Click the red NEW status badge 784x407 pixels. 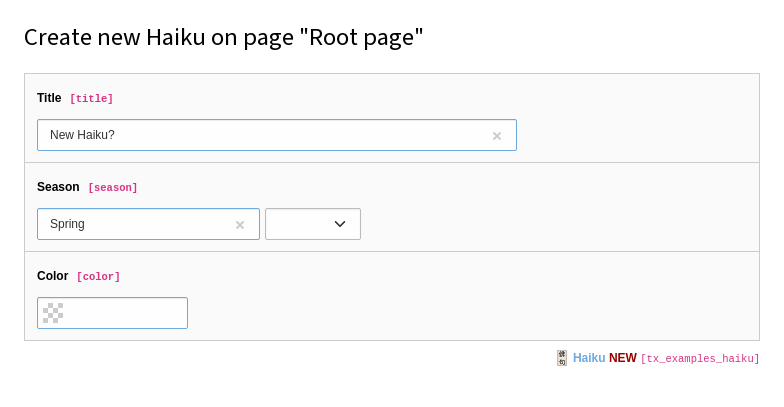click(x=622, y=358)
